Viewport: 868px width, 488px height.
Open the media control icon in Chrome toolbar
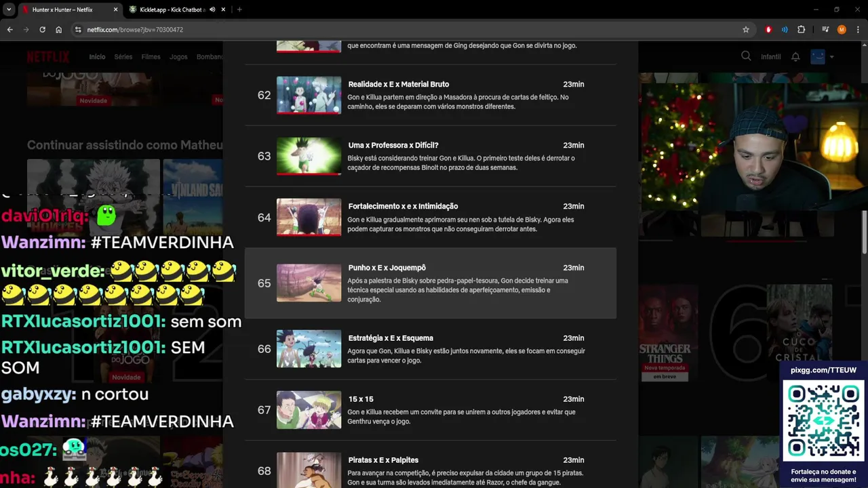pos(825,30)
